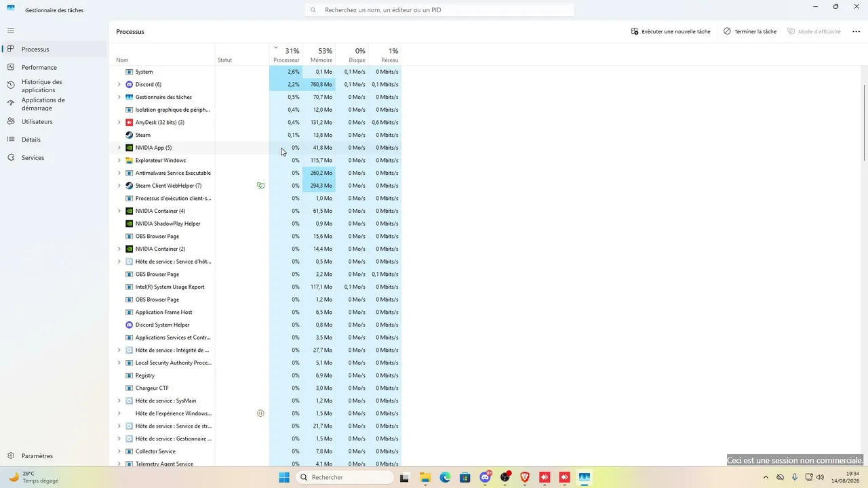Click the taskbar Rechercher search box
Image resolution: width=868 pixels, height=488 pixels.
[344, 477]
